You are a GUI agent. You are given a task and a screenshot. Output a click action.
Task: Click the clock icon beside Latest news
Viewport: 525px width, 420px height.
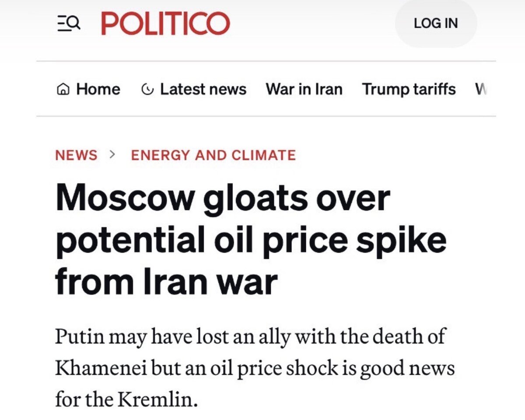pyautogui.click(x=147, y=90)
